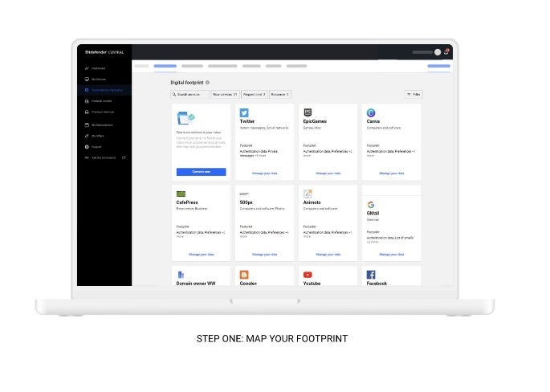Click the Search service input field
The height and width of the screenshot is (392, 550).
coord(189,94)
